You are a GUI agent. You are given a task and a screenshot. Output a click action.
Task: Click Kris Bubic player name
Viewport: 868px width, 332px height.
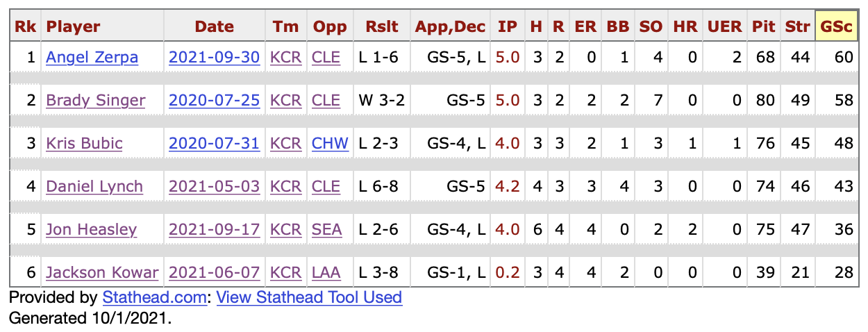[x=84, y=143]
